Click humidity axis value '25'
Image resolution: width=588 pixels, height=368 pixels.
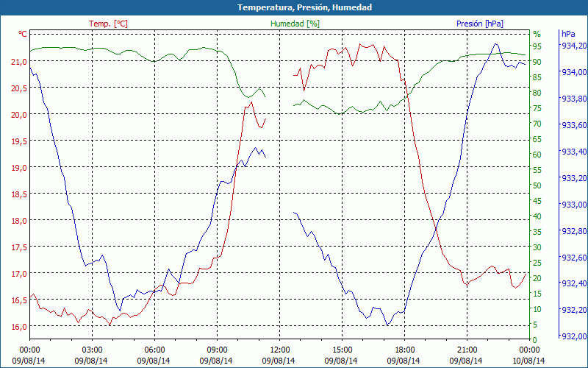537,263
